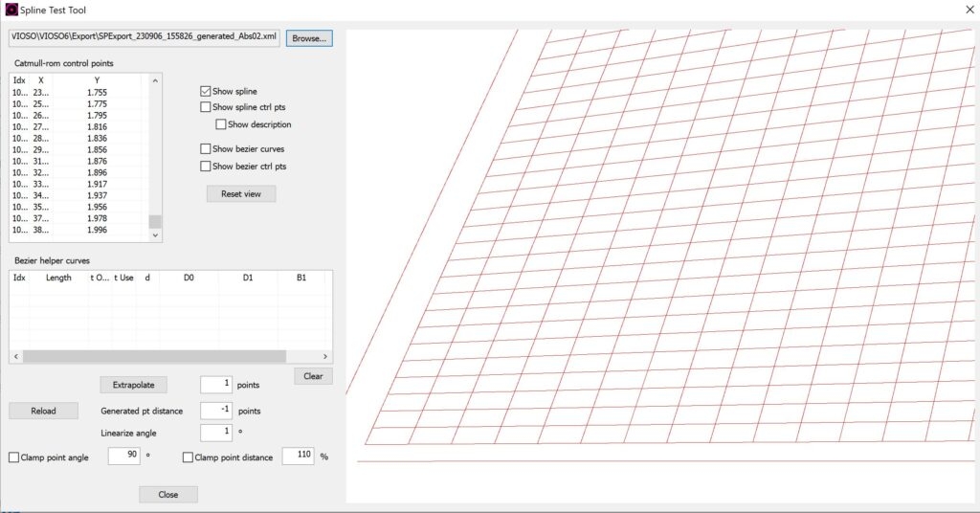Enable Show spline ctrl pts
Image resolution: width=980 pixels, height=513 pixels.
206,107
